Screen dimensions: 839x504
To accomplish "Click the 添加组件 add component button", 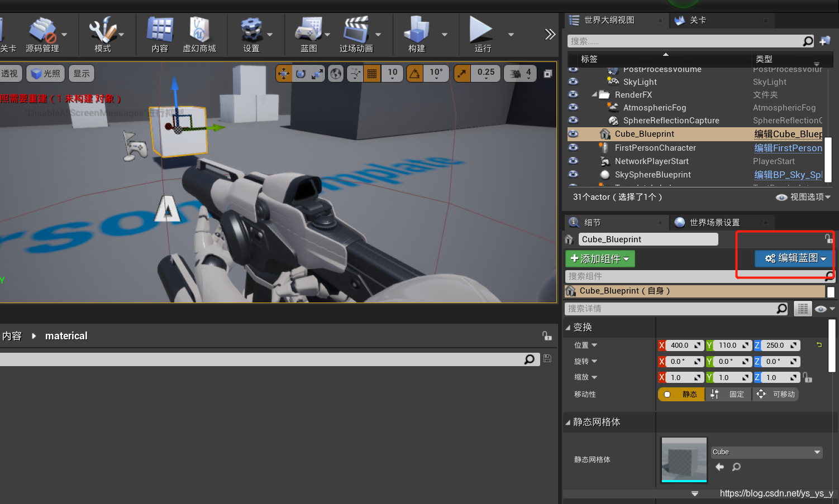I will [x=600, y=259].
